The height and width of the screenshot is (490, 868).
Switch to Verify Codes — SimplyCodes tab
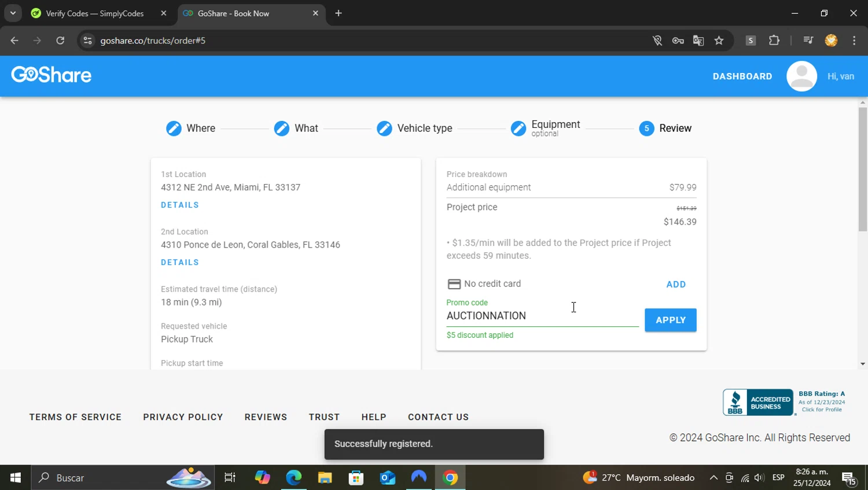(95, 13)
